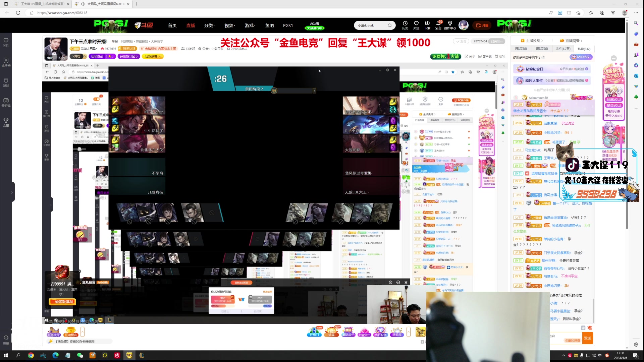The image size is (644, 362).
Task: Click the 任务大厅 icon below player
Action: coord(54,332)
